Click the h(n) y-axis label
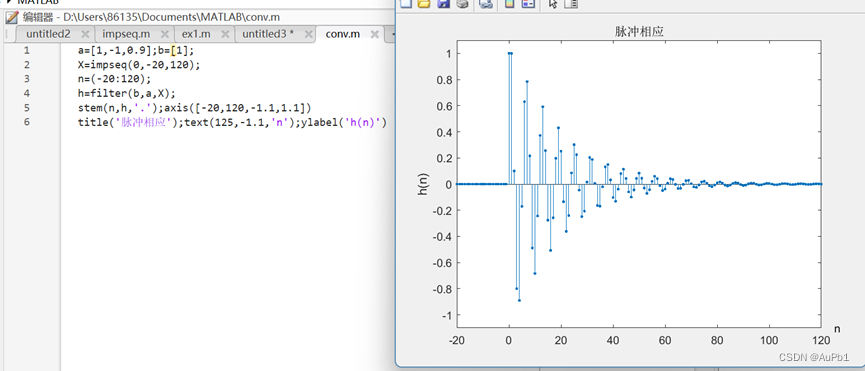Screen dimensions: 865x371 (x=424, y=184)
